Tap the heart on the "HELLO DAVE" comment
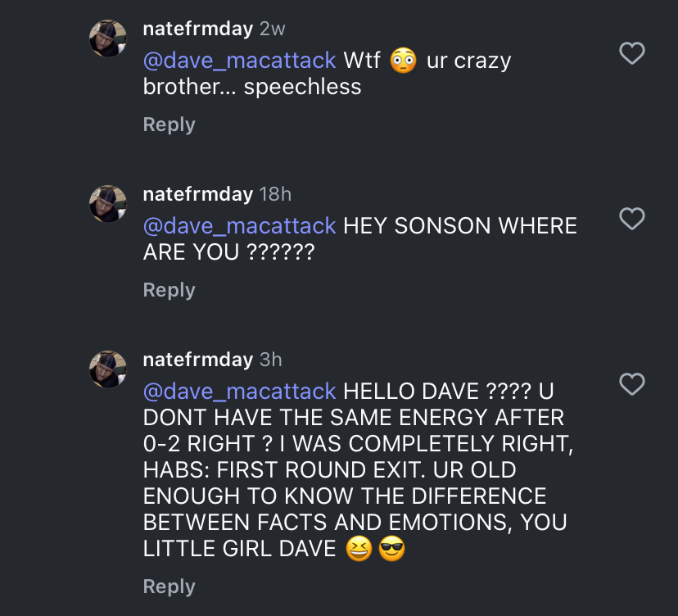This screenshot has height=616, width=678. tap(631, 384)
